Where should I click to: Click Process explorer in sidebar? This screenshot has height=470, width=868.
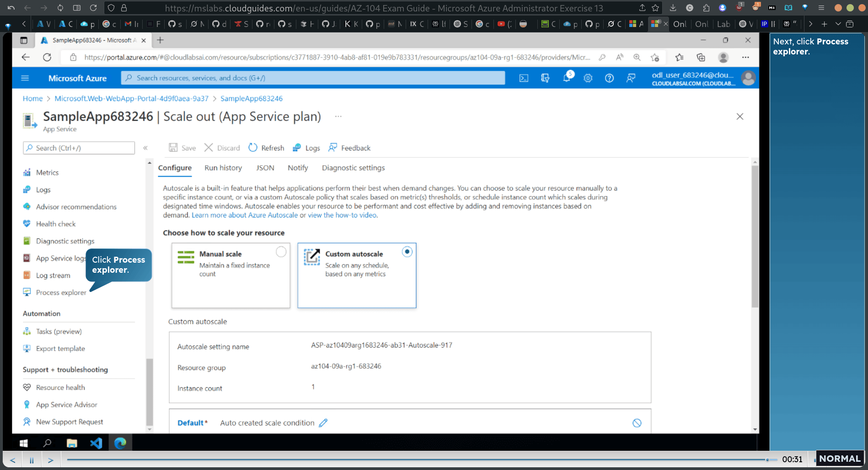(61, 292)
